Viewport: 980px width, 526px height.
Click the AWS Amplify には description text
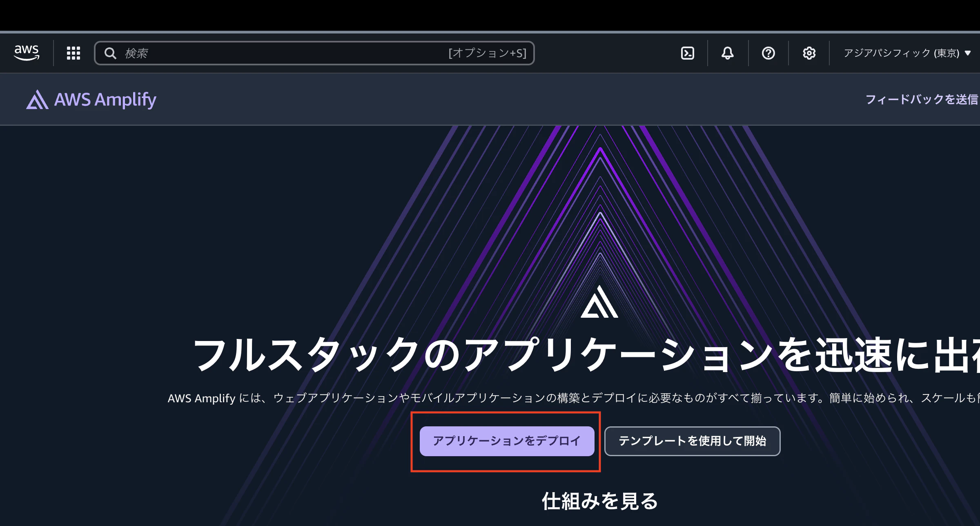[x=574, y=398]
